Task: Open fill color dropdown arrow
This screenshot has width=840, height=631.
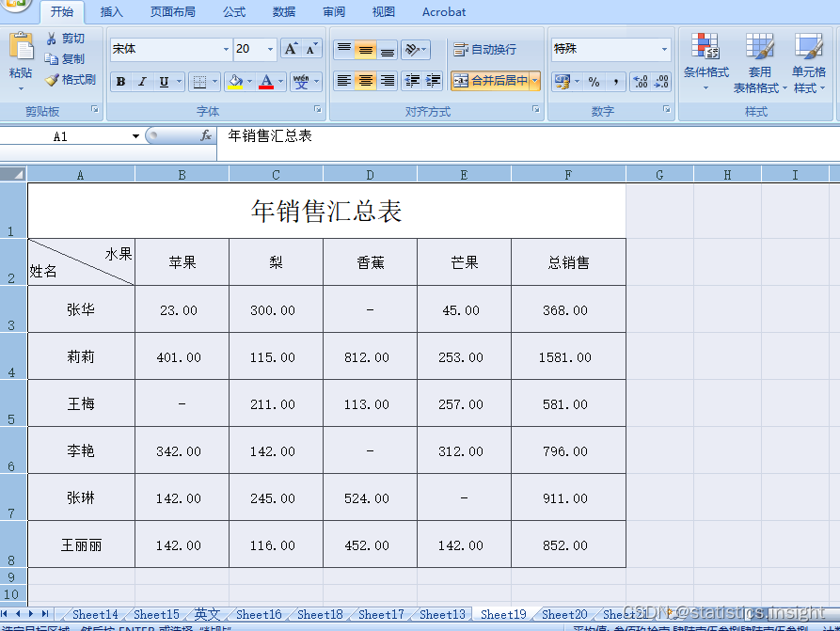Action: 249,82
